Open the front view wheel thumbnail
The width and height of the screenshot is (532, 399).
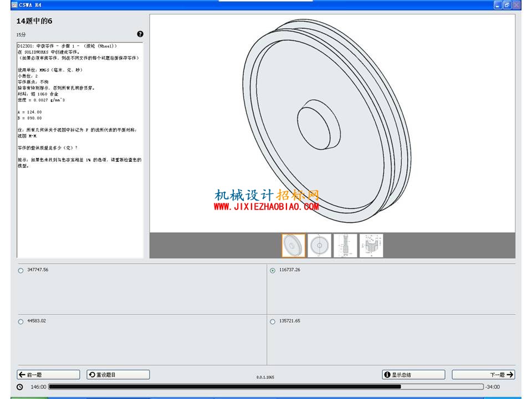pyautogui.click(x=319, y=245)
